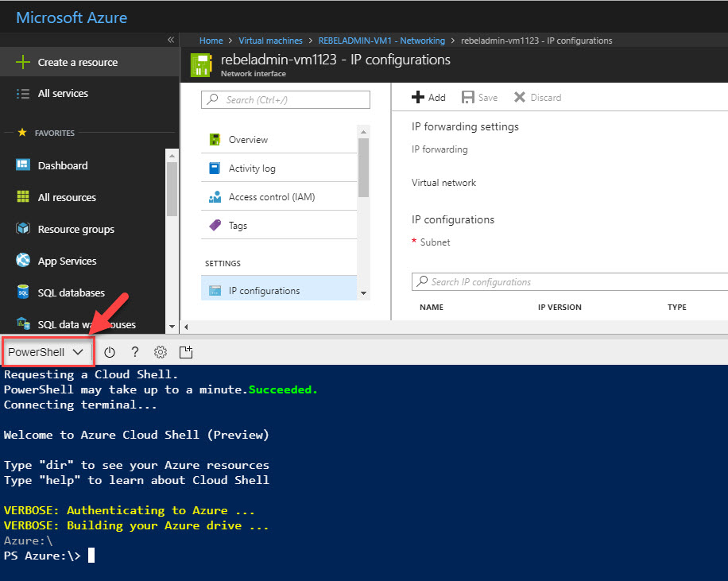Viewport: 728px width, 581px height.
Task: Open Cloud Shell settings gear
Action: point(161,352)
